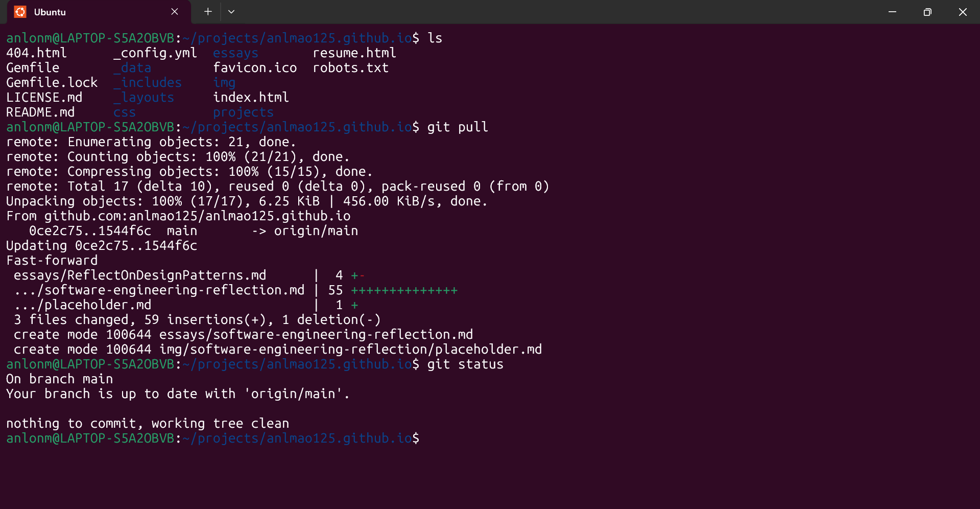This screenshot has width=980, height=509.
Task: Click the favicon.ico filename
Action: coord(255,68)
